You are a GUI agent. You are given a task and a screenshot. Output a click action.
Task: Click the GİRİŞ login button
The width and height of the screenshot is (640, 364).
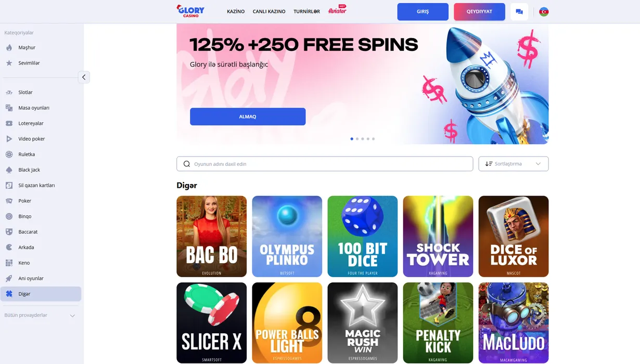click(x=423, y=11)
